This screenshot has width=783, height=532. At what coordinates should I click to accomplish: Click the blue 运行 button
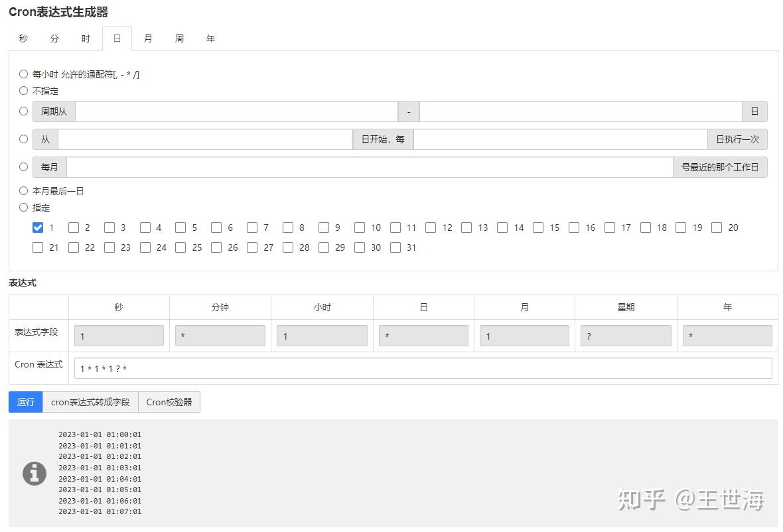pos(25,402)
